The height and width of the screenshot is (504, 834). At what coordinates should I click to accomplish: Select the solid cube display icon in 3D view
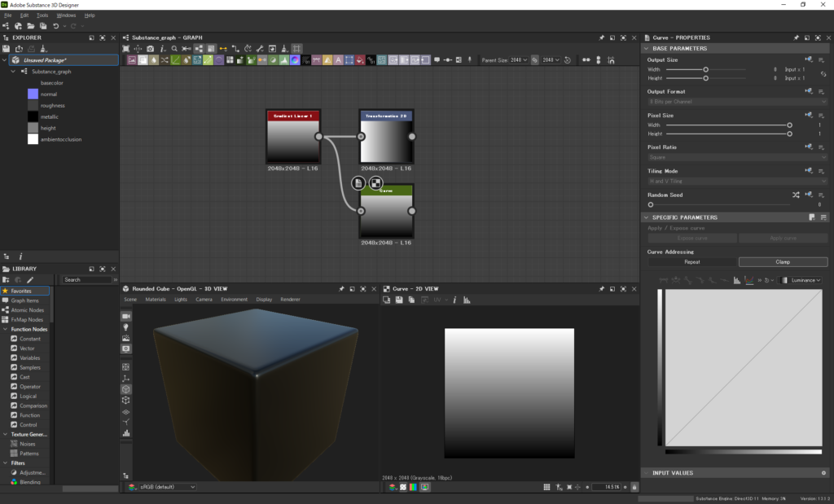tap(126, 389)
